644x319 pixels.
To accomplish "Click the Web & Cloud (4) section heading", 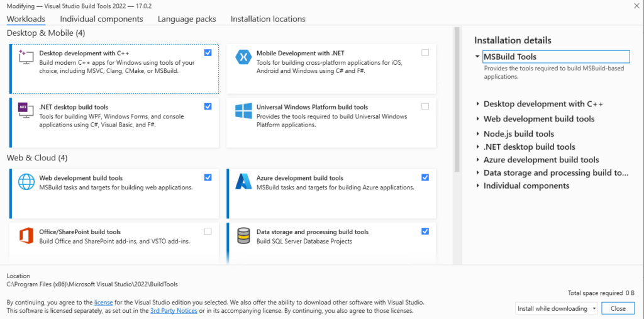I will click(37, 157).
